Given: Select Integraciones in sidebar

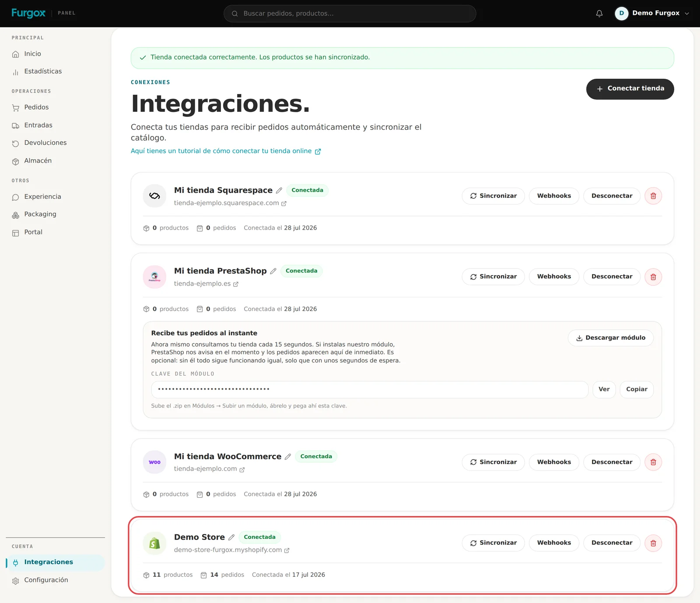Looking at the screenshot, I should point(56,562).
